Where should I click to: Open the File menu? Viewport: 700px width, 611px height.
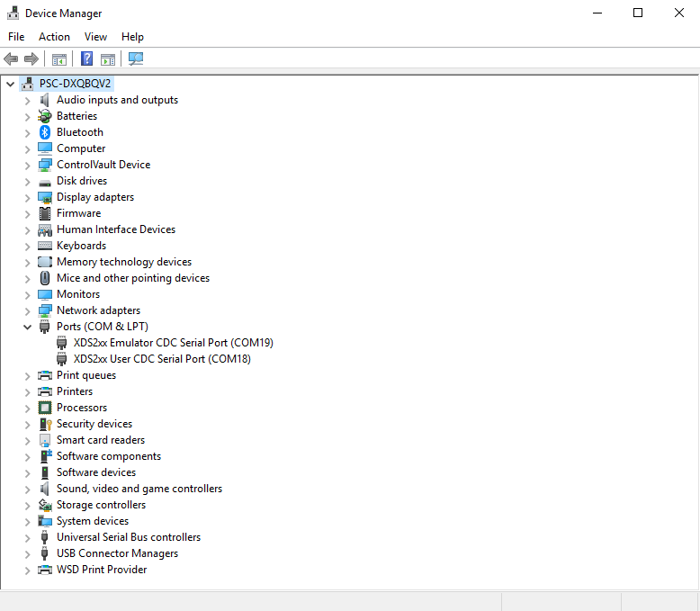pos(16,37)
